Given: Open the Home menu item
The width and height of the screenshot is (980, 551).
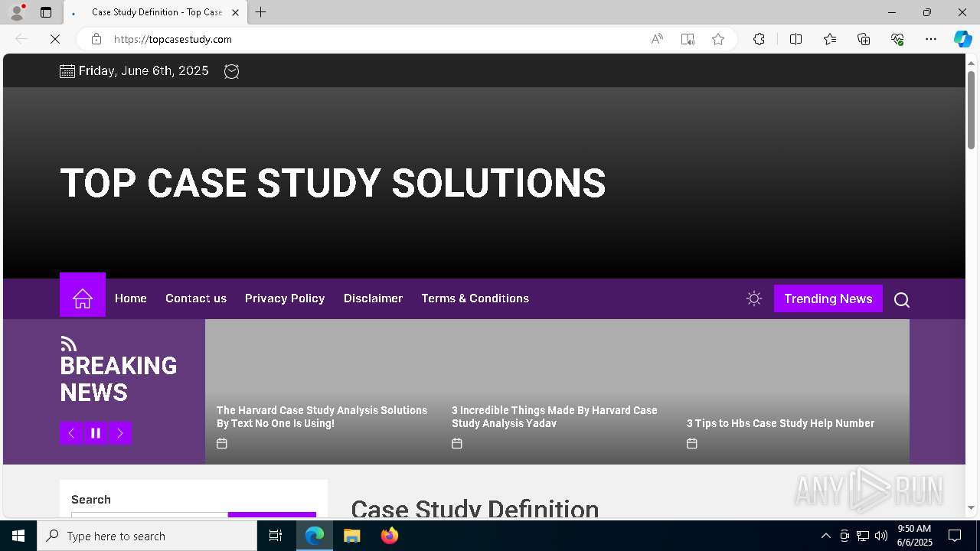Looking at the screenshot, I should 131,298.
